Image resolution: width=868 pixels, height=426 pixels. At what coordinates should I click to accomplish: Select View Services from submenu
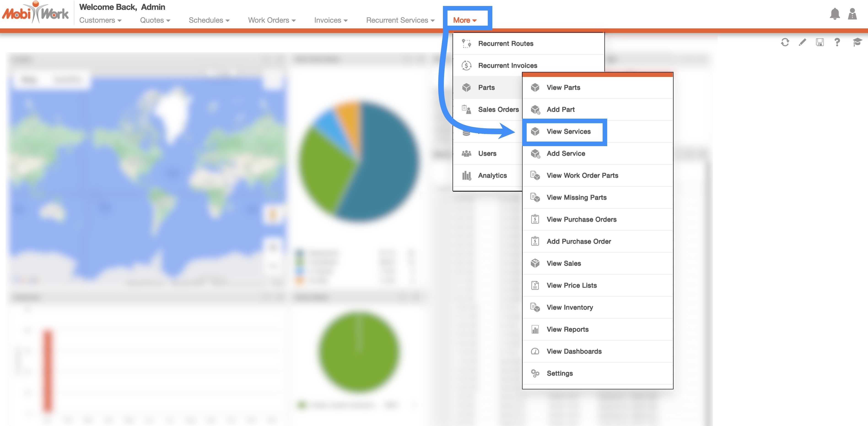click(568, 131)
